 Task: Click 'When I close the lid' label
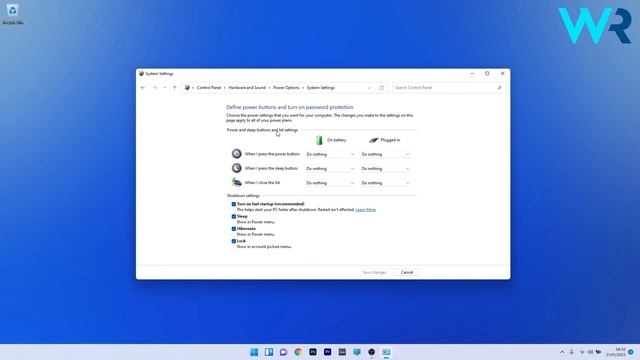(x=262, y=182)
